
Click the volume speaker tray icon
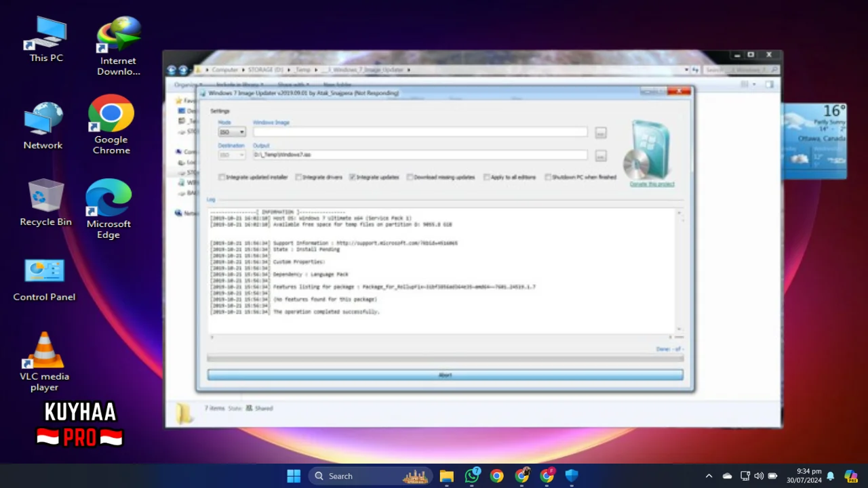(758, 476)
